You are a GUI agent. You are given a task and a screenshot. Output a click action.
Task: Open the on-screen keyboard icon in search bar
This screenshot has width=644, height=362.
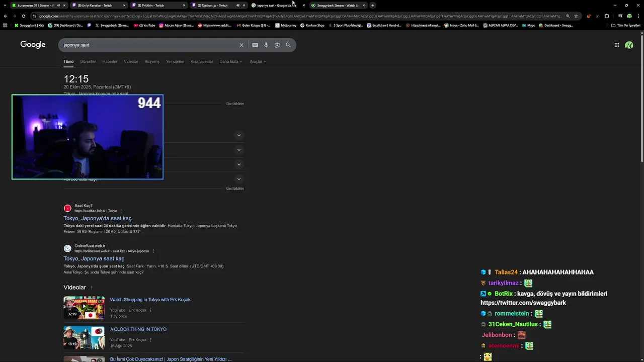255,45
